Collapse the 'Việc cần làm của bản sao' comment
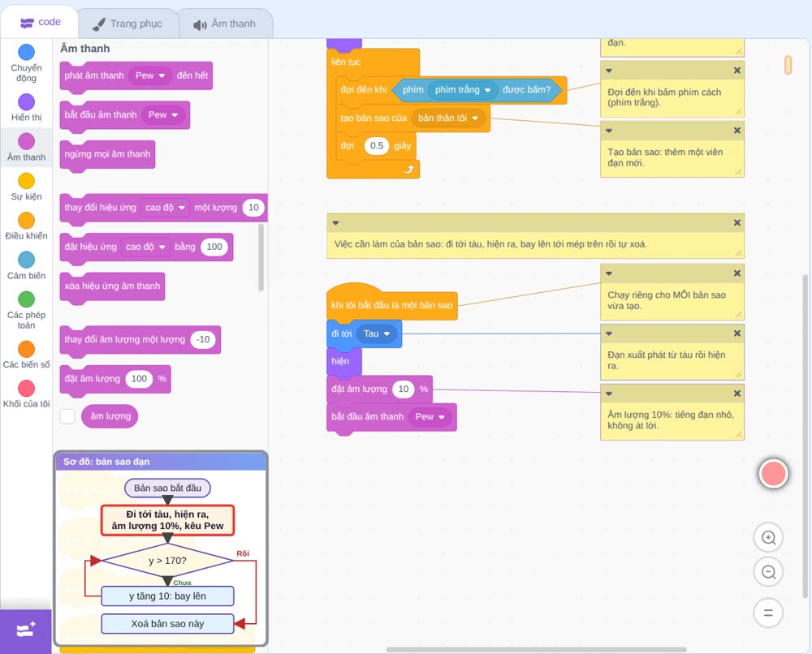812x654 pixels. [335, 222]
